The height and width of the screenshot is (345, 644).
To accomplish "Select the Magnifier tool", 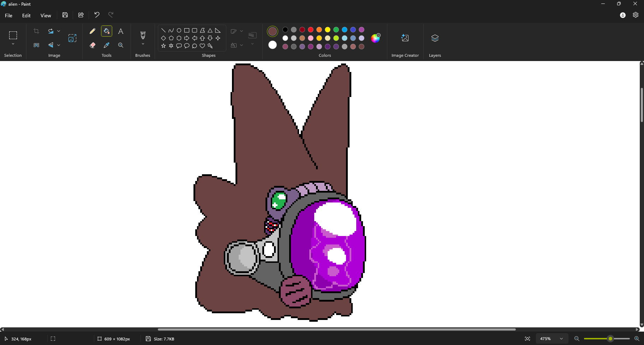I will [121, 45].
